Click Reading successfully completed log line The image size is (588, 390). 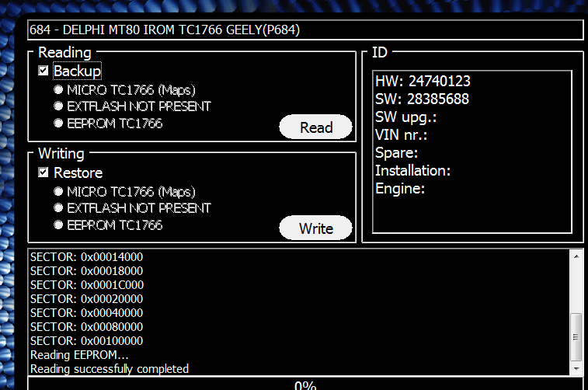tap(110, 369)
